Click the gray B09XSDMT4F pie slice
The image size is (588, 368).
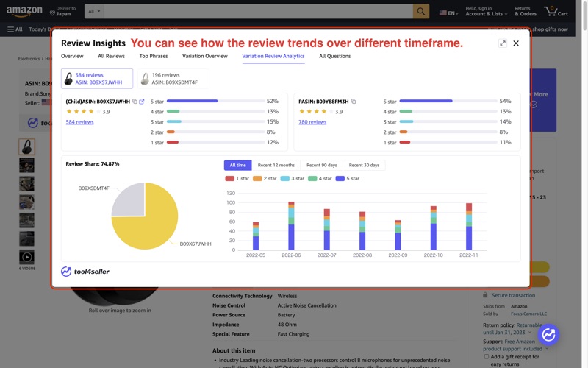pyautogui.click(x=130, y=201)
